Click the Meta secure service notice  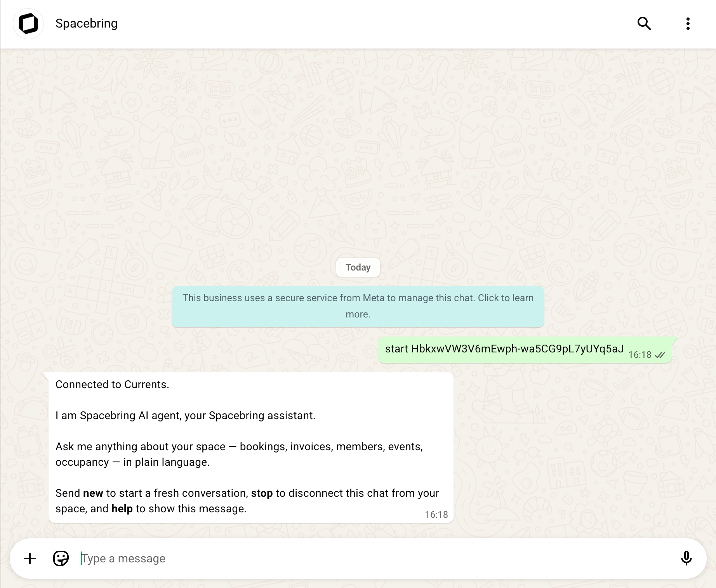point(358,306)
